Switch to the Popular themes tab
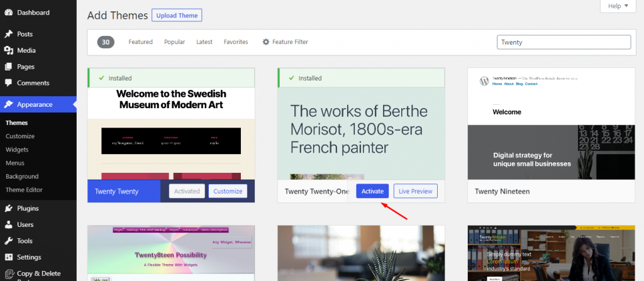Screen dimensions: 644x281 [x=175, y=42]
